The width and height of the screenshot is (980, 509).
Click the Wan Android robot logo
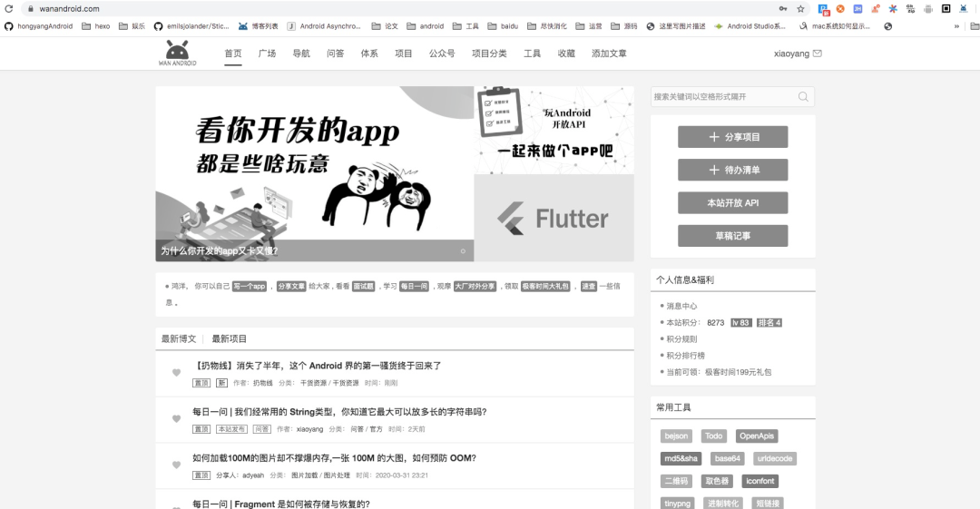point(178,54)
